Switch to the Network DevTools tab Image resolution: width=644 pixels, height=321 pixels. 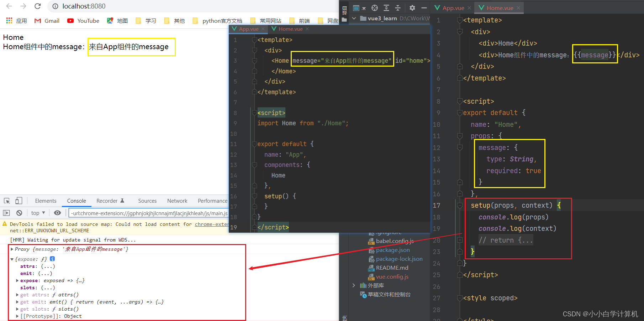[177, 201]
